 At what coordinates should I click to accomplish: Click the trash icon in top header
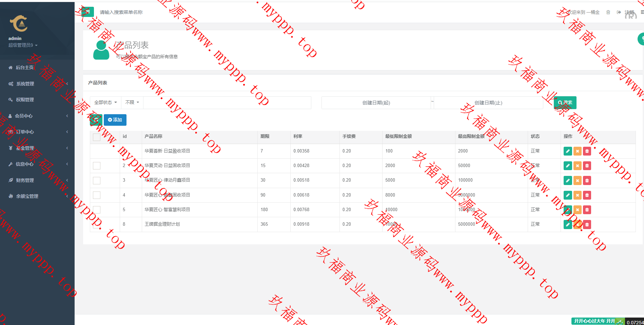608,12
